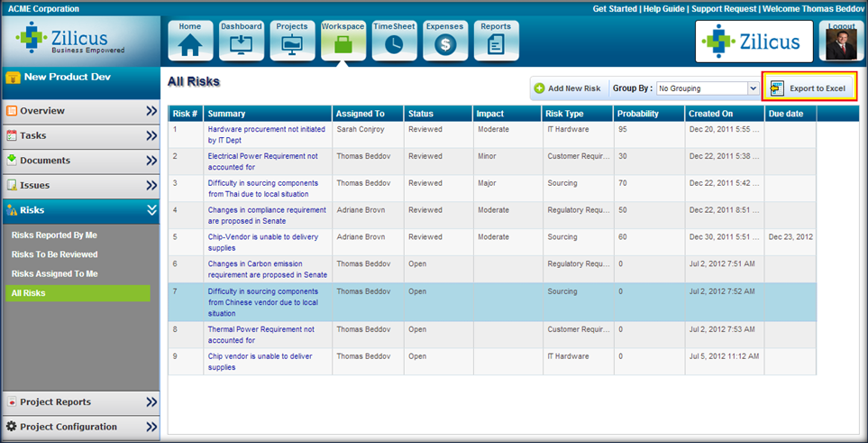Sort by the Probability column header

pos(638,114)
